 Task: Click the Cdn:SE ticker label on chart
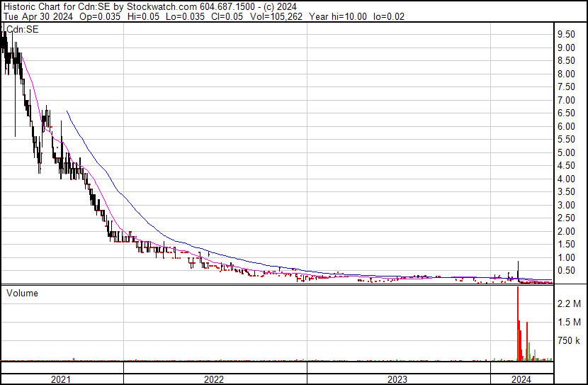point(23,29)
